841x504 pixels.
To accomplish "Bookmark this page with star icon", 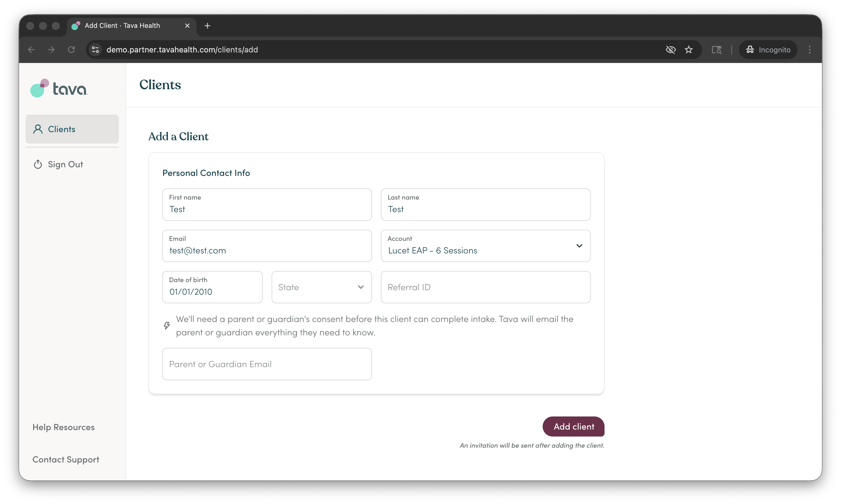I will pyautogui.click(x=688, y=50).
